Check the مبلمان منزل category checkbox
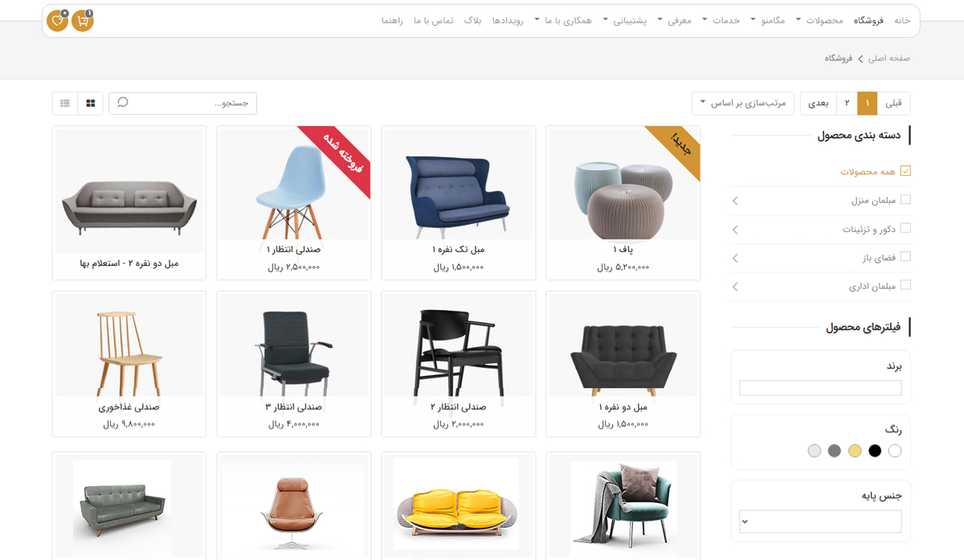This screenshot has width=964, height=560. tap(906, 199)
